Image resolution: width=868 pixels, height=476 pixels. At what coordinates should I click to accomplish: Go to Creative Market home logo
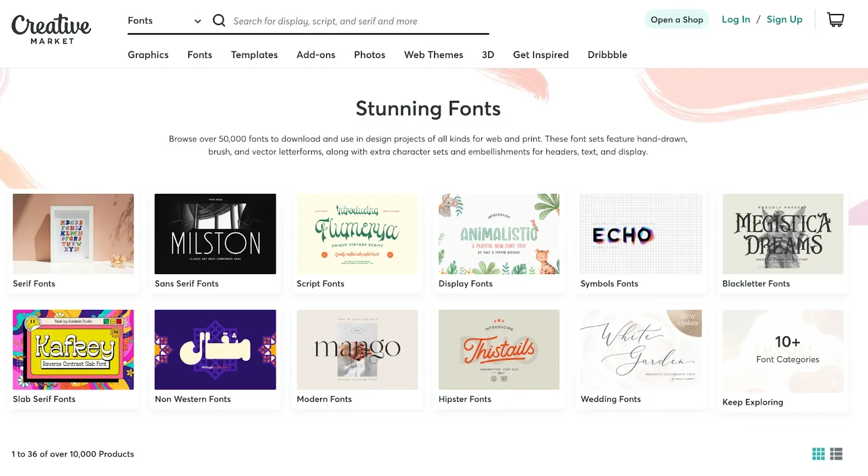pos(51,29)
